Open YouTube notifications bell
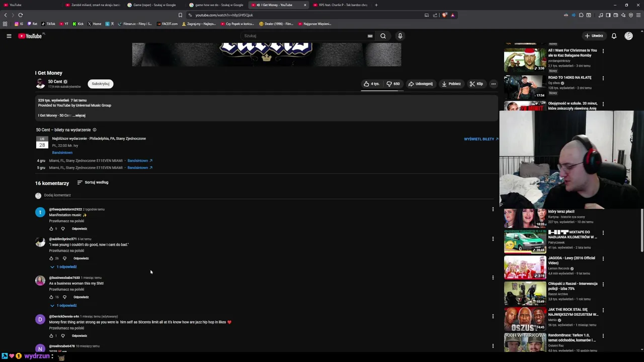Viewport: 644px width, 362px height. pos(614,36)
